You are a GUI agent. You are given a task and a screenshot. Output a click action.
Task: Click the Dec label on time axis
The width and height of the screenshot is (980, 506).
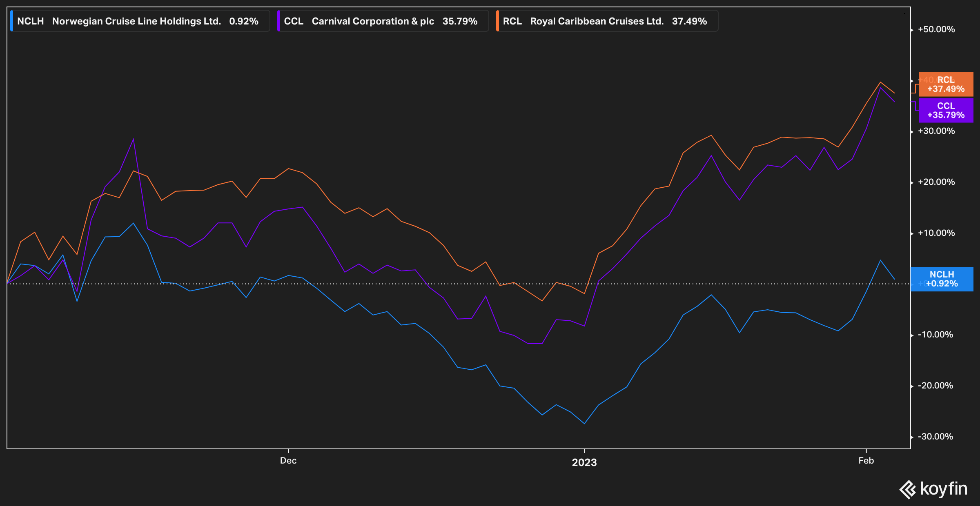tap(288, 461)
